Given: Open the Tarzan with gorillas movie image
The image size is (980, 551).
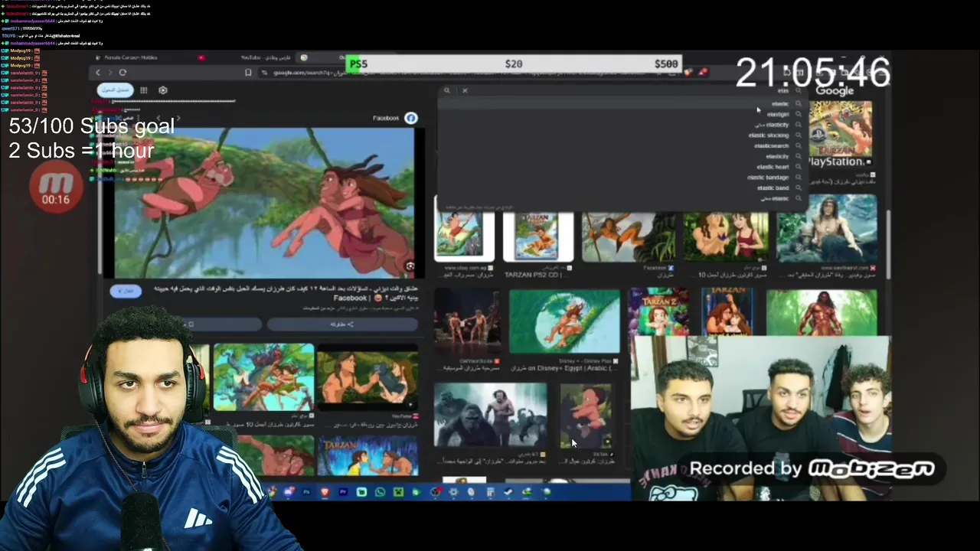Looking at the screenshot, I should click(491, 415).
